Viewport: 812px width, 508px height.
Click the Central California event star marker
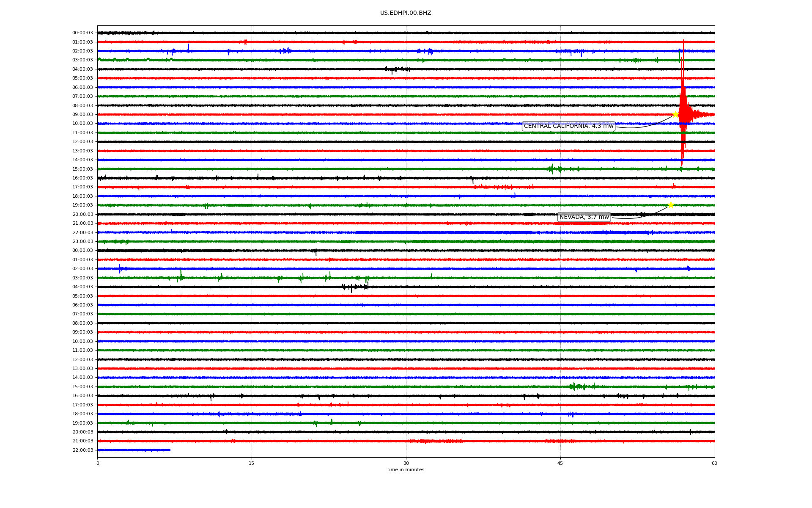click(675, 114)
